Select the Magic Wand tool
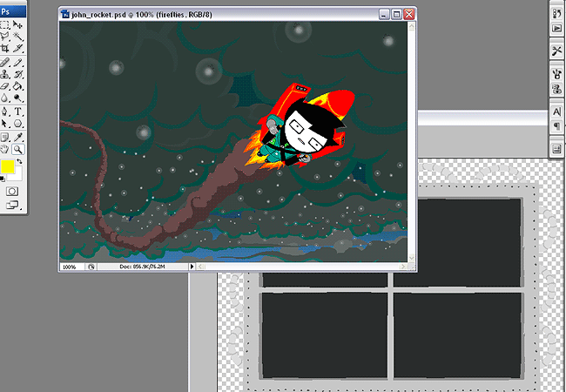The height and width of the screenshot is (392, 566). pos(18,37)
